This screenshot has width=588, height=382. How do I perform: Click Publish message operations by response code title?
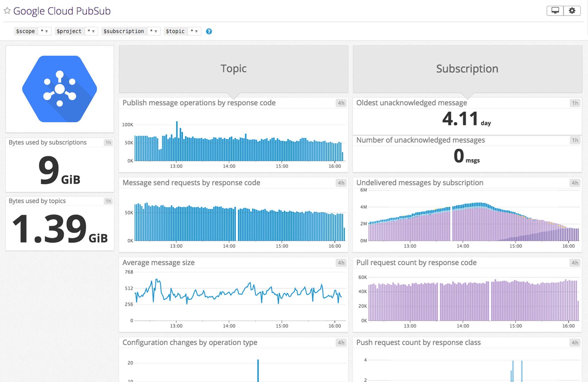[199, 103]
